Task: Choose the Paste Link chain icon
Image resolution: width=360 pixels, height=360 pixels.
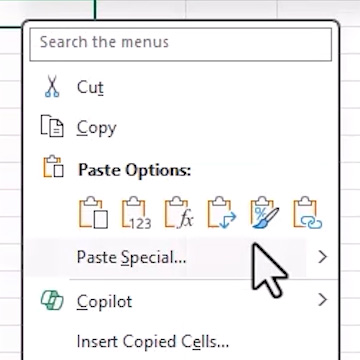Action: 308,213
